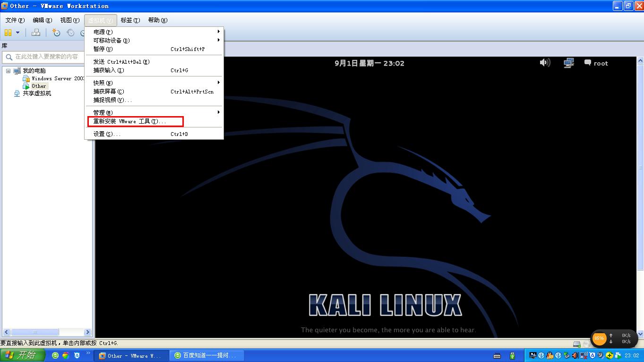Click the Windows 开始 Start button
Viewport: 644px width, 362px height.
[x=23, y=355]
